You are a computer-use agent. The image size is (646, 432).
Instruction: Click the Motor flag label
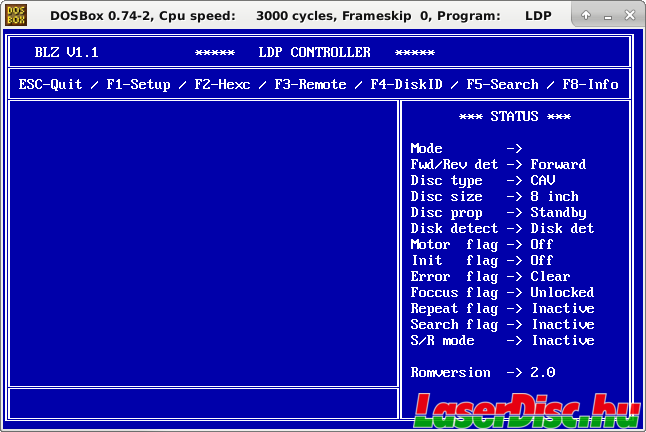pyautogui.click(x=454, y=245)
